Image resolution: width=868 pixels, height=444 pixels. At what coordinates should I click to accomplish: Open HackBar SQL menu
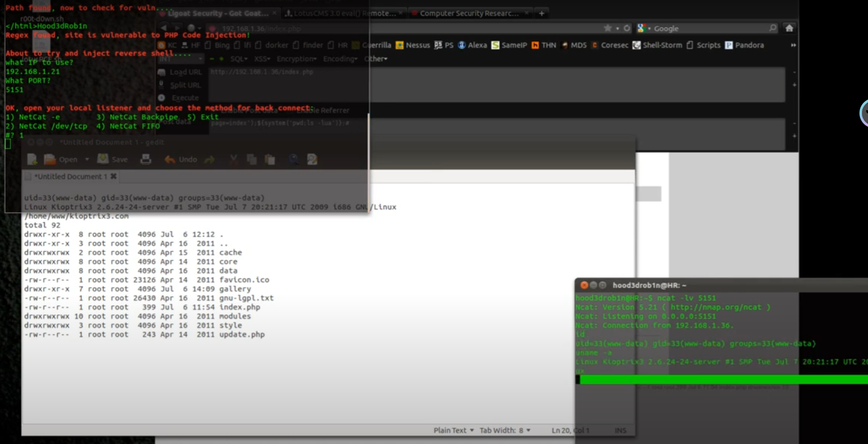[x=239, y=59]
